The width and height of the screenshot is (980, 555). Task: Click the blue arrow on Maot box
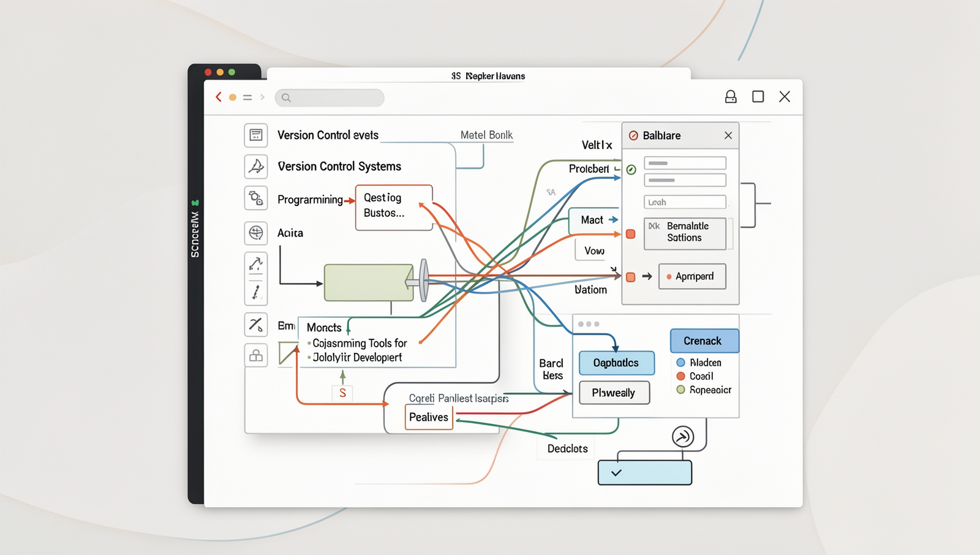click(x=613, y=219)
